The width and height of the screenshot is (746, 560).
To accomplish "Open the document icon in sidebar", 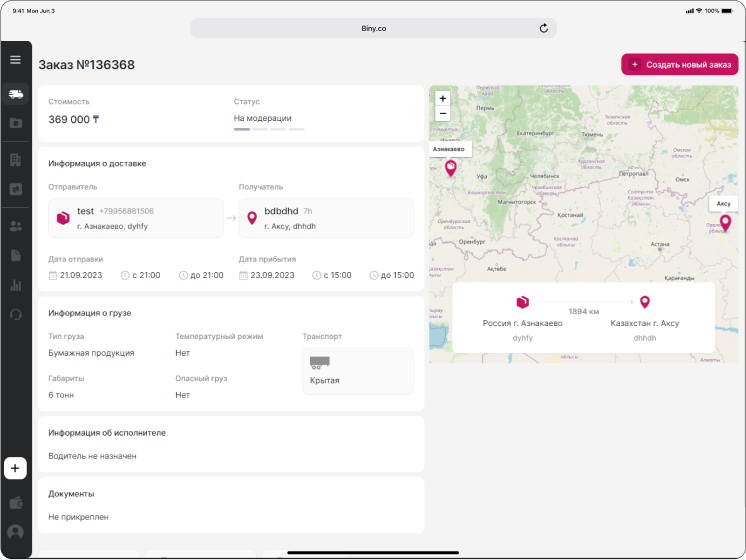I will [15, 255].
